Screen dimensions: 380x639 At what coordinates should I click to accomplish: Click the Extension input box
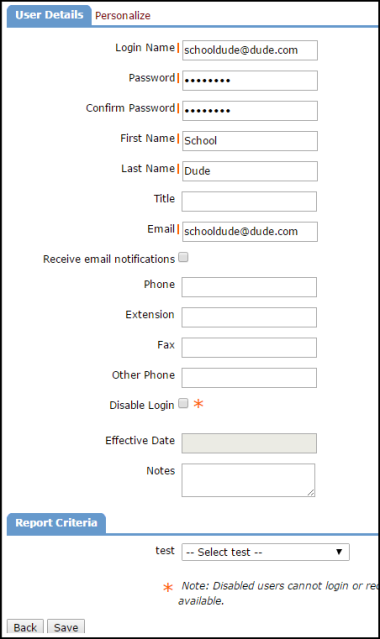coord(249,317)
